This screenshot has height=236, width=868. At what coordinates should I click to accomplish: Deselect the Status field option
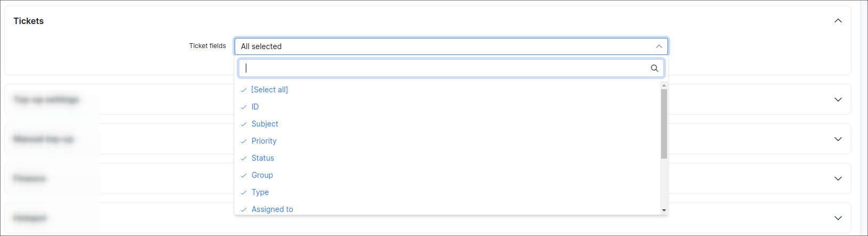pyautogui.click(x=262, y=158)
